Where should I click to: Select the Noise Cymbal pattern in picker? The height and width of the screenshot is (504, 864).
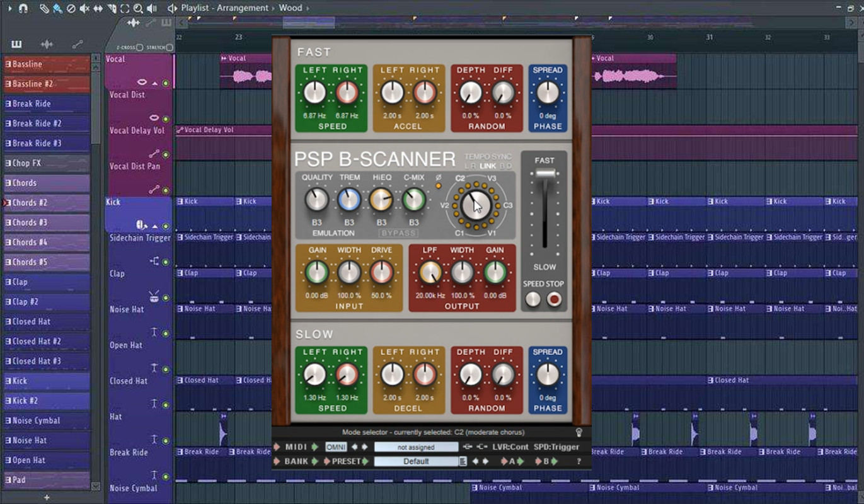click(46, 420)
